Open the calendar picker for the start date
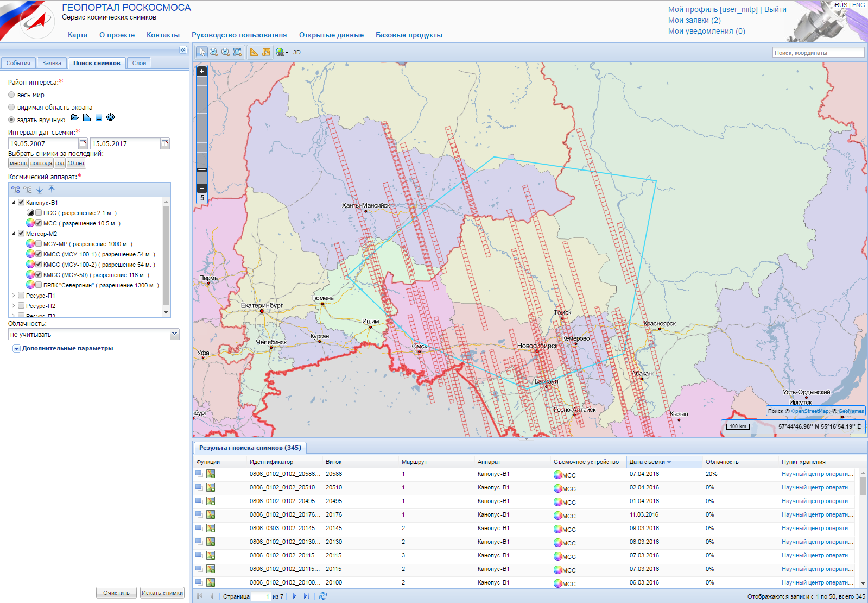 click(x=83, y=143)
